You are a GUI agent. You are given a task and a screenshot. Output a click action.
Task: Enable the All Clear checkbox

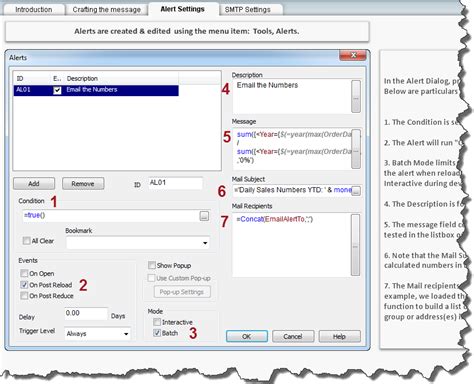[26, 241]
